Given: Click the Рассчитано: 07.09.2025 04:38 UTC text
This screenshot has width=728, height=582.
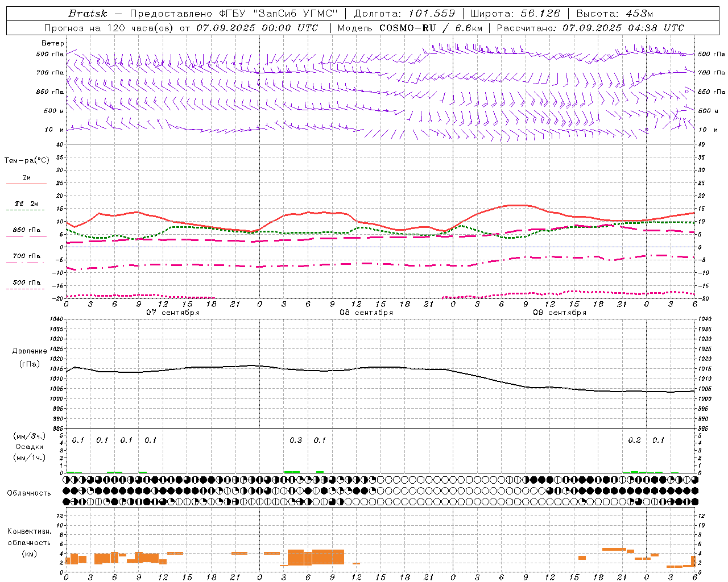Looking at the screenshot, I should click(590, 28).
